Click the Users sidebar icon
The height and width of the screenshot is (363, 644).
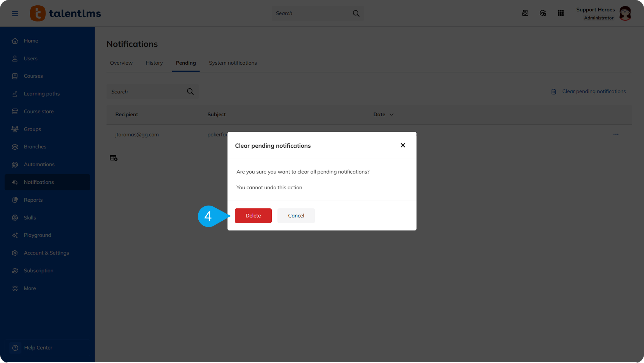tap(15, 58)
